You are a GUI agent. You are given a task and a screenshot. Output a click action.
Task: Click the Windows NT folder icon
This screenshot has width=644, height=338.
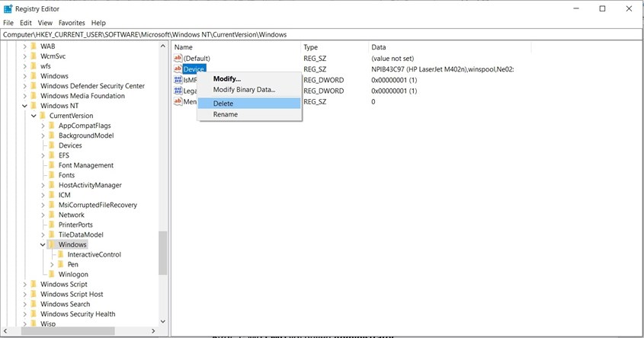point(34,106)
